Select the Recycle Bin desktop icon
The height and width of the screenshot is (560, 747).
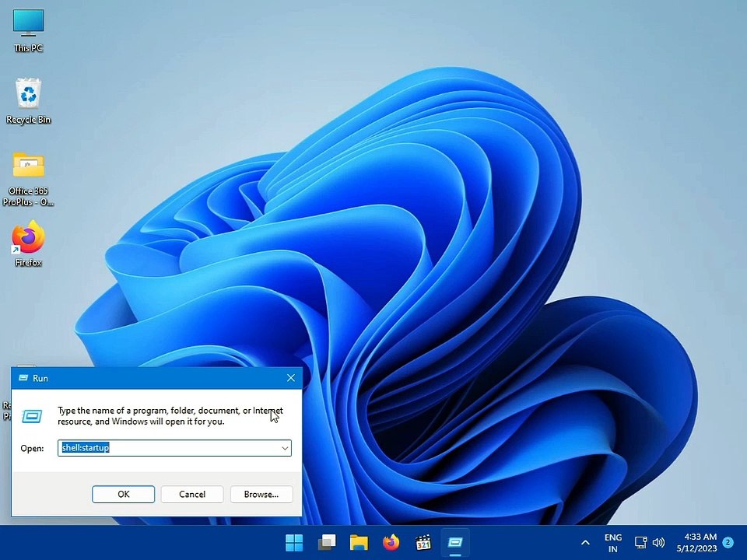[28, 100]
